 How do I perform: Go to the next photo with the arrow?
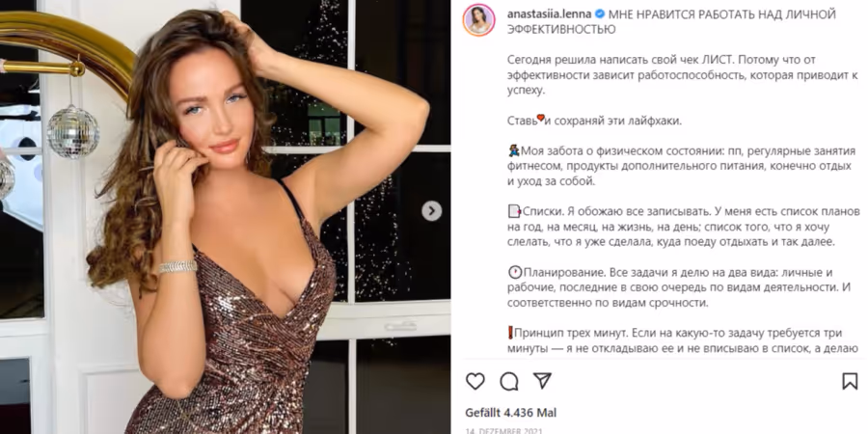(x=432, y=211)
